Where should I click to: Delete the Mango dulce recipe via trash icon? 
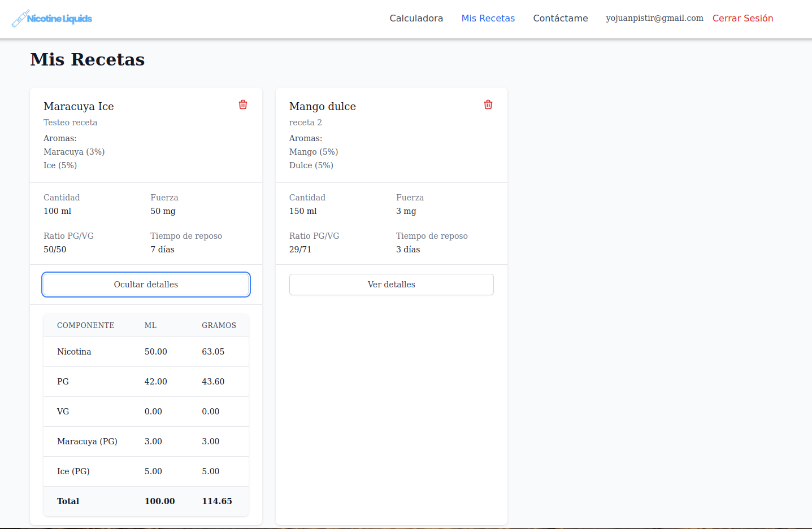coord(488,104)
